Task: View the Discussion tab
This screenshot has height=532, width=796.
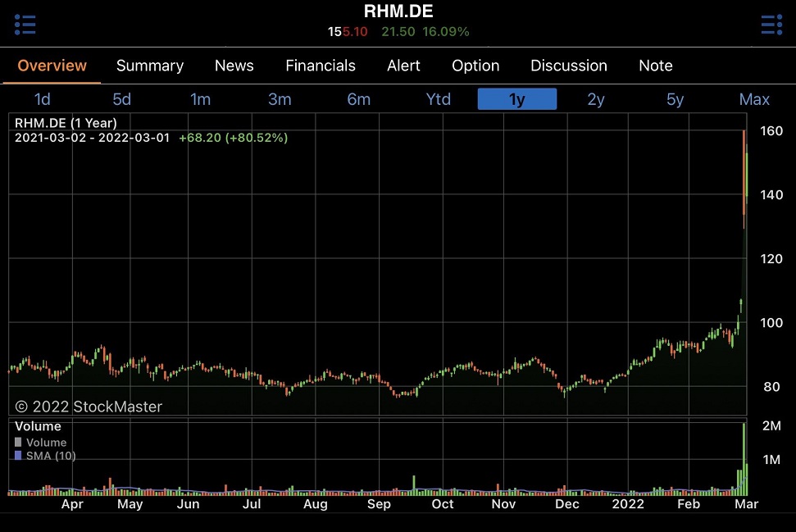Action: [x=569, y=66]
